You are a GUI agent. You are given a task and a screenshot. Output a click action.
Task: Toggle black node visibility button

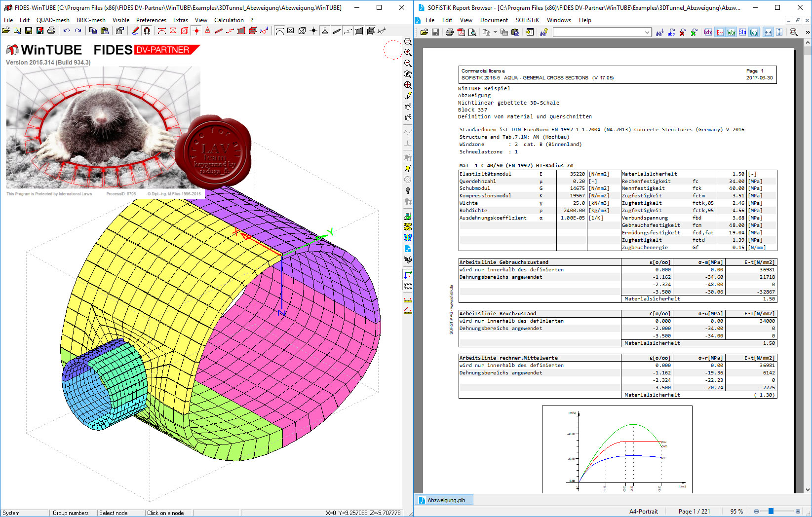313,31
